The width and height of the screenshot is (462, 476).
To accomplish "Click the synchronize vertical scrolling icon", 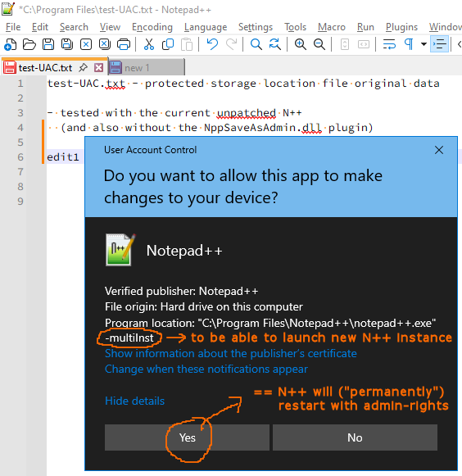I will click(x=345, y=44).
